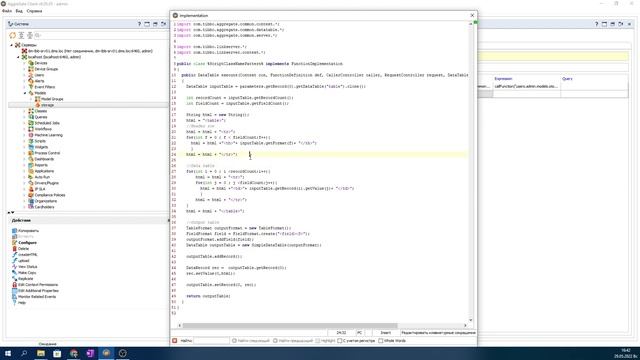This screenshot has height=360, width=640.
Task: Expand the Dashboards tree node
Action: 24,159
